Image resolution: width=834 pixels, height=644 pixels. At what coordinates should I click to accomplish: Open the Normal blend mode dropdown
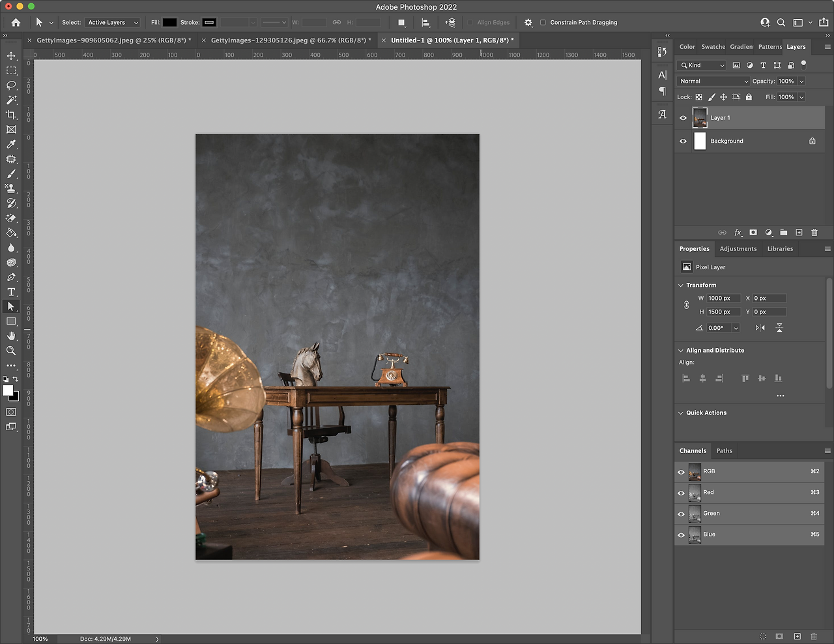point(713,81)
